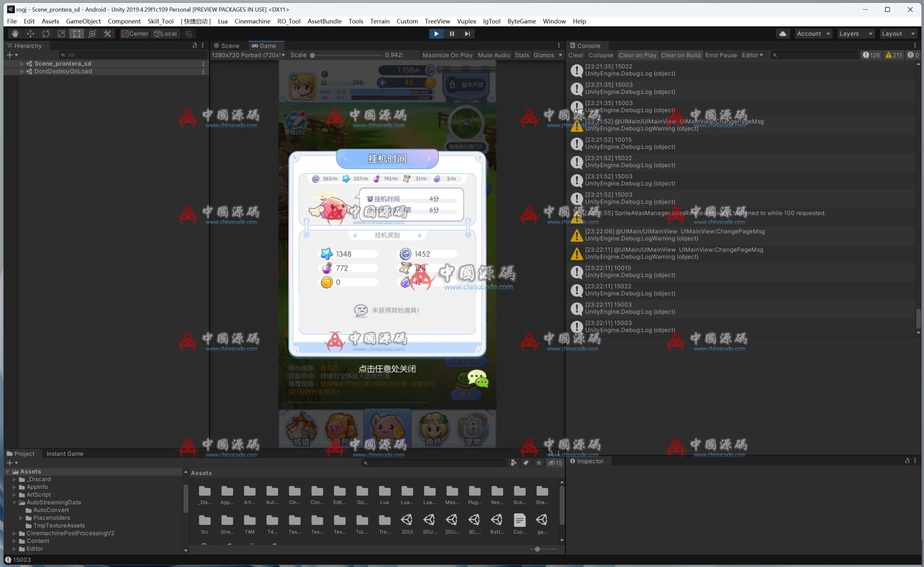This screenshot has width=924, height=567.
Task: Select the Hand tool in toolbar
Action: (15, 34)
